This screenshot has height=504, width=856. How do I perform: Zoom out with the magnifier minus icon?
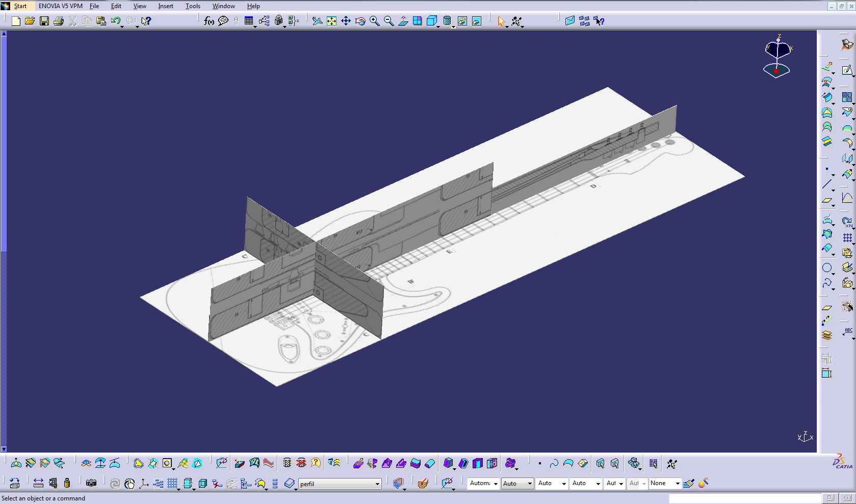[x=389, y=21]
